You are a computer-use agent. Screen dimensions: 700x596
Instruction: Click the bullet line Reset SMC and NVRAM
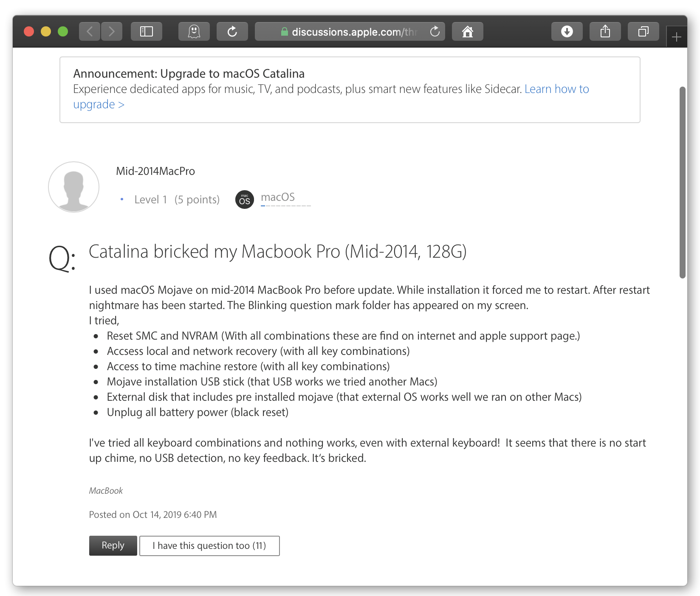click(x=343, y=336)
